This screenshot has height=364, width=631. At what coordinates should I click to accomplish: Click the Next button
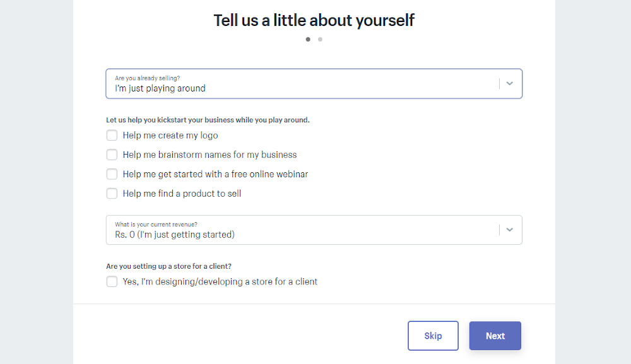coord(495,336)
